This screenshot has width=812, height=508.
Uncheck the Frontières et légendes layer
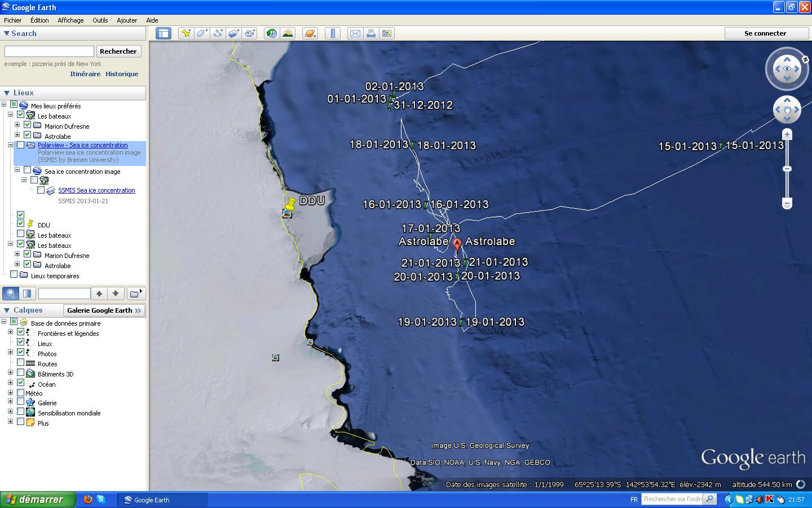pos(20,332)
